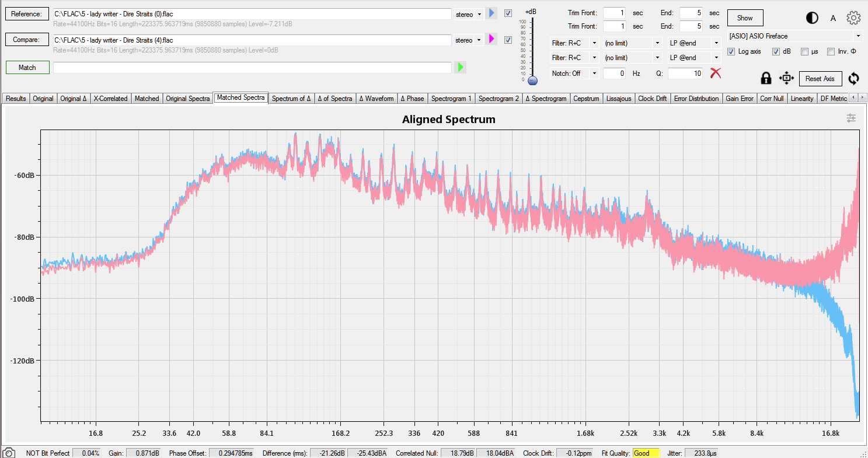Click the font size A icon

(x=833, y=18)
